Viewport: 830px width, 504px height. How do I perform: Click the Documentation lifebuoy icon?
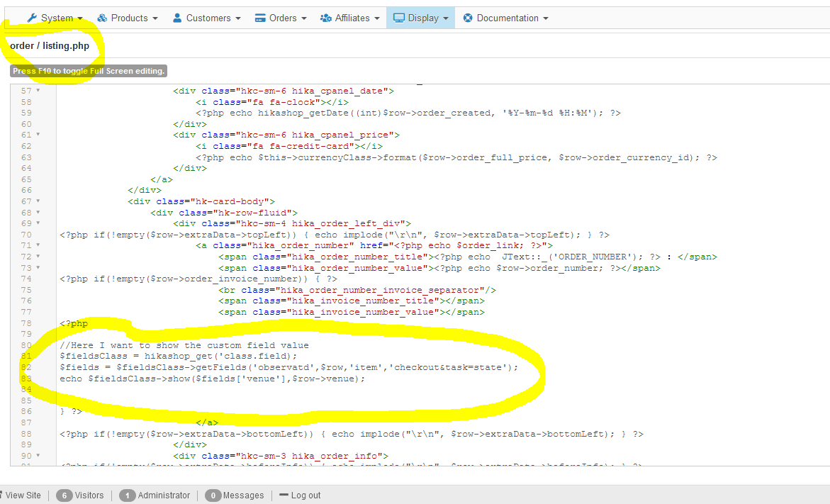tap(468, 18)
